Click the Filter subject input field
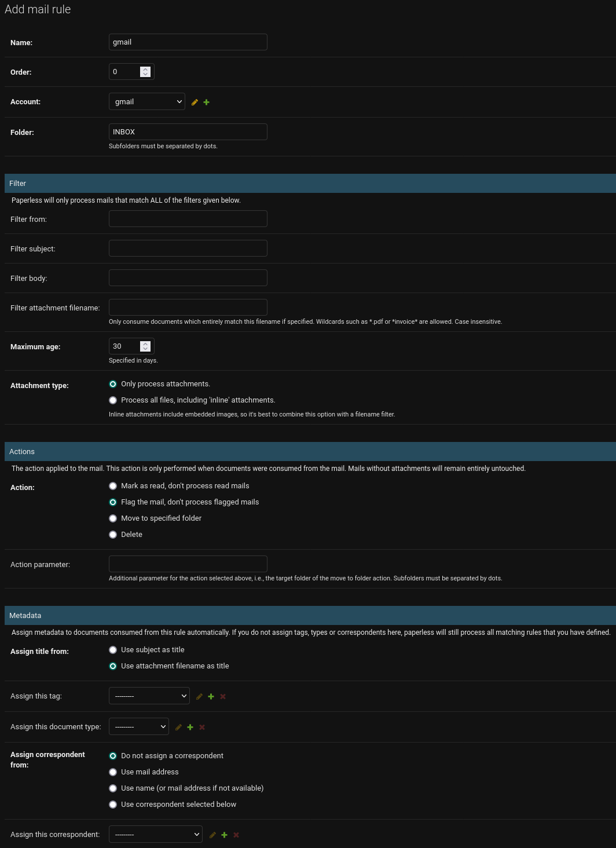 (188, 248)
